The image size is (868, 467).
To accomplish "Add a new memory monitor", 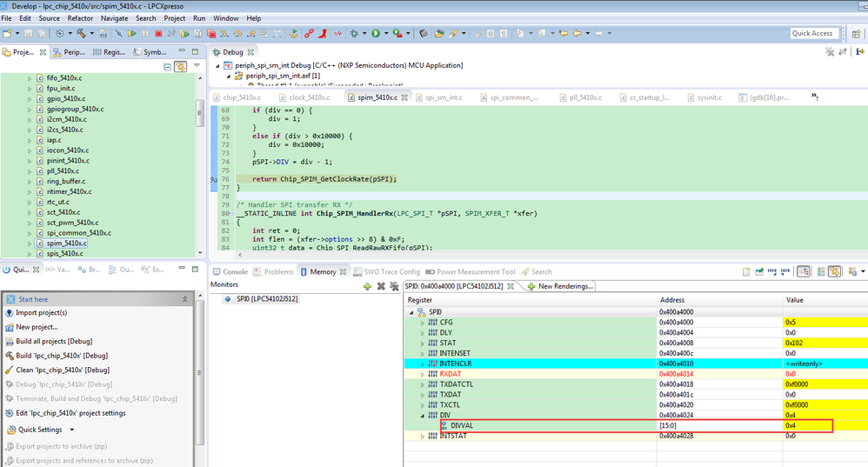I will pos(367,285).
